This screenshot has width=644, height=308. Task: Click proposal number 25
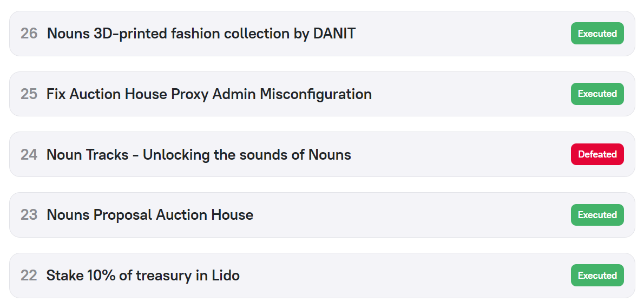29,94
